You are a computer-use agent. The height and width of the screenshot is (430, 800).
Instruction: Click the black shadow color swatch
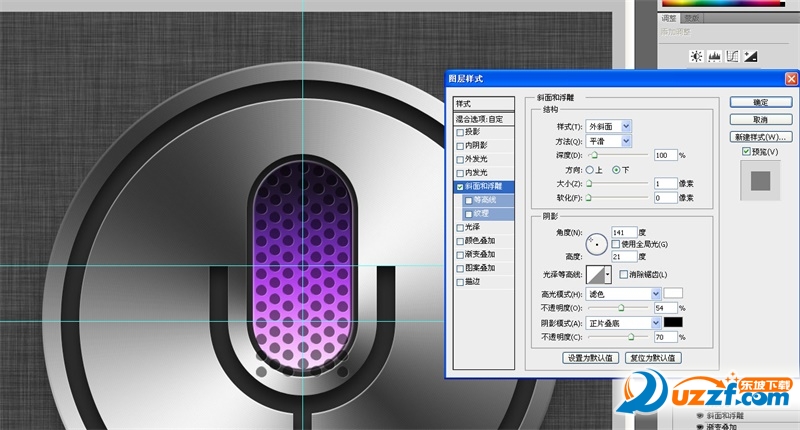pyautogui.click(x=673, y=323)
